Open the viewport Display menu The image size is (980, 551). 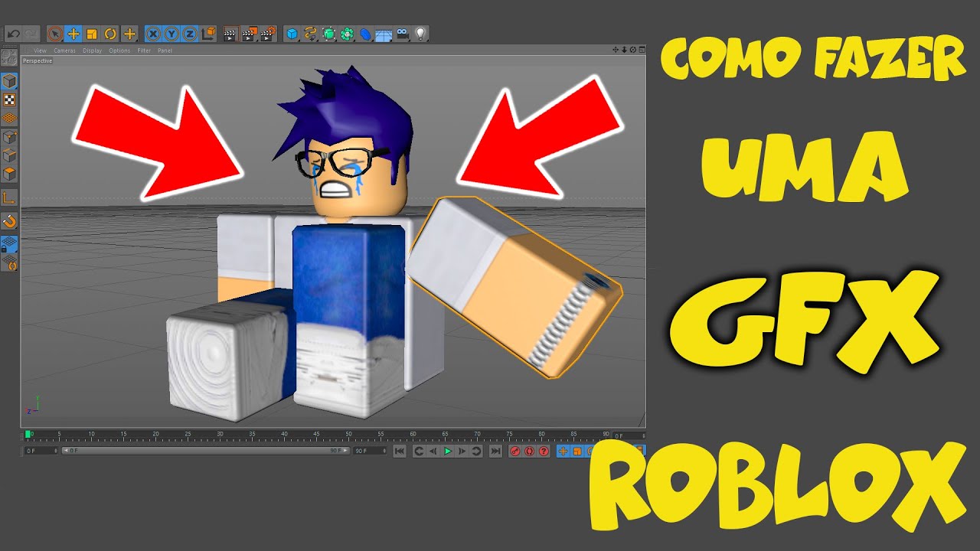(x=92, y=51)
